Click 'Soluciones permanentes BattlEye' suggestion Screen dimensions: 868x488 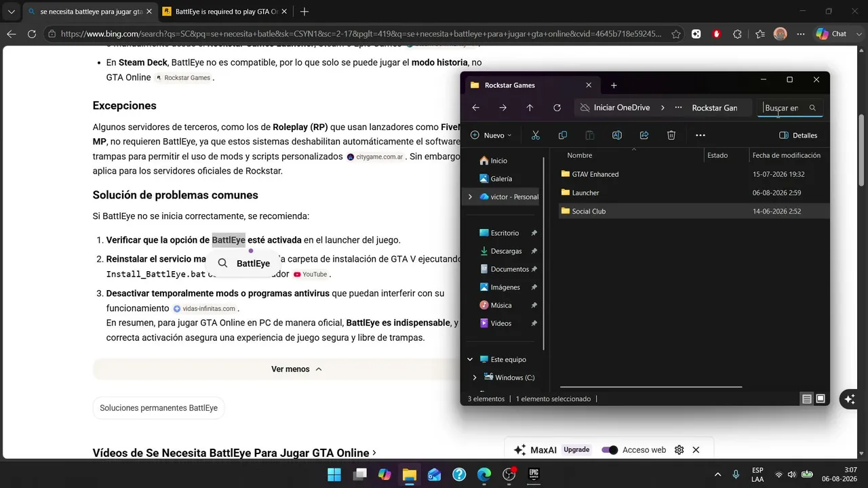tap(159, 408)
